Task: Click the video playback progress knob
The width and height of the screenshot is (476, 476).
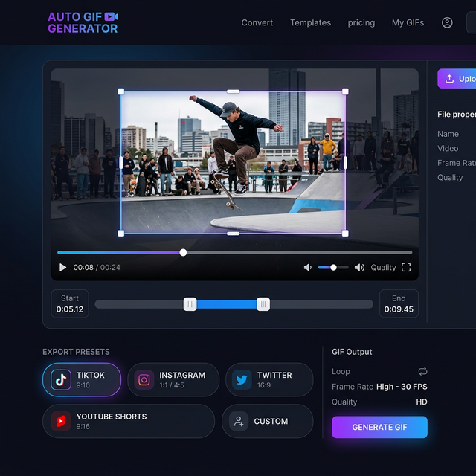Action: click(183, 252)
